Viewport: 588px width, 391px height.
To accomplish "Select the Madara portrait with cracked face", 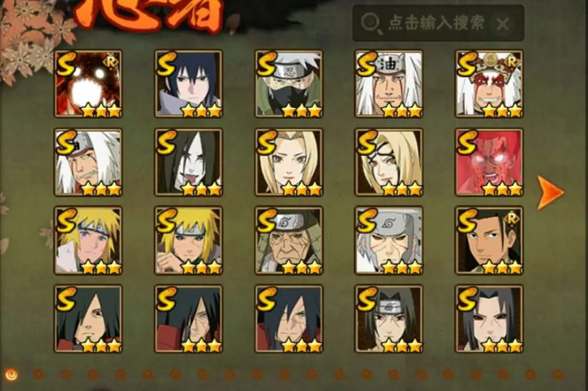I will [x=289, y=319].
